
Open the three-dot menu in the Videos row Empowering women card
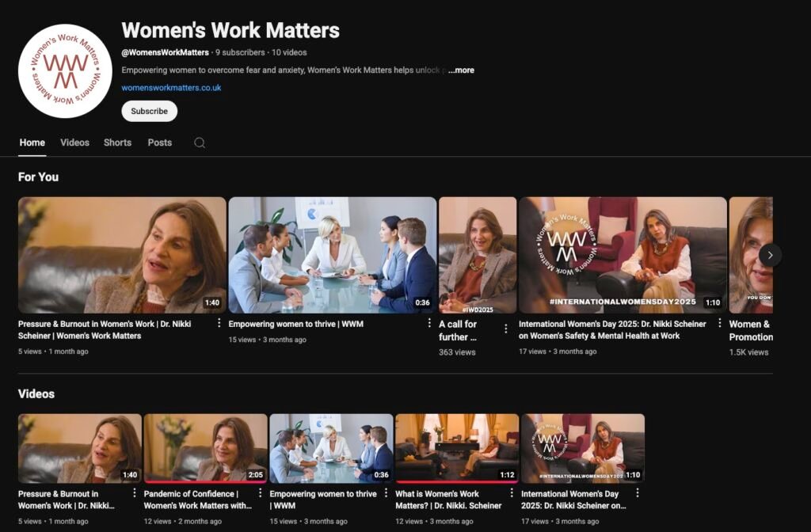pyautogui.click(x=386, y=492)
